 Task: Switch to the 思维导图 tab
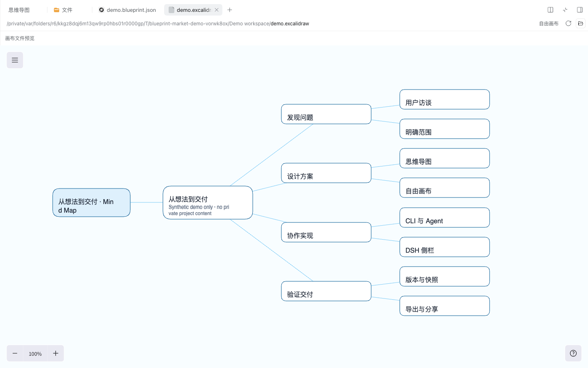click(19, 10)
